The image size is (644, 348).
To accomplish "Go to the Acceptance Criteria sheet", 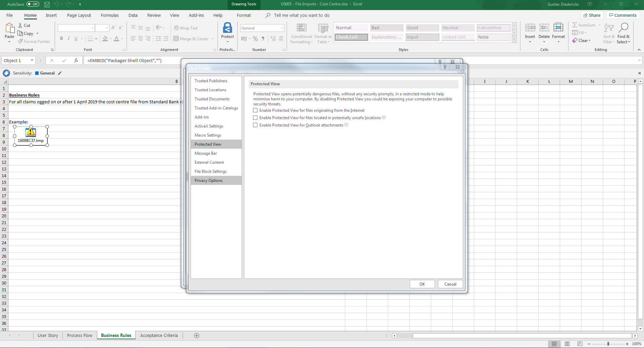I will click(159, 336).
